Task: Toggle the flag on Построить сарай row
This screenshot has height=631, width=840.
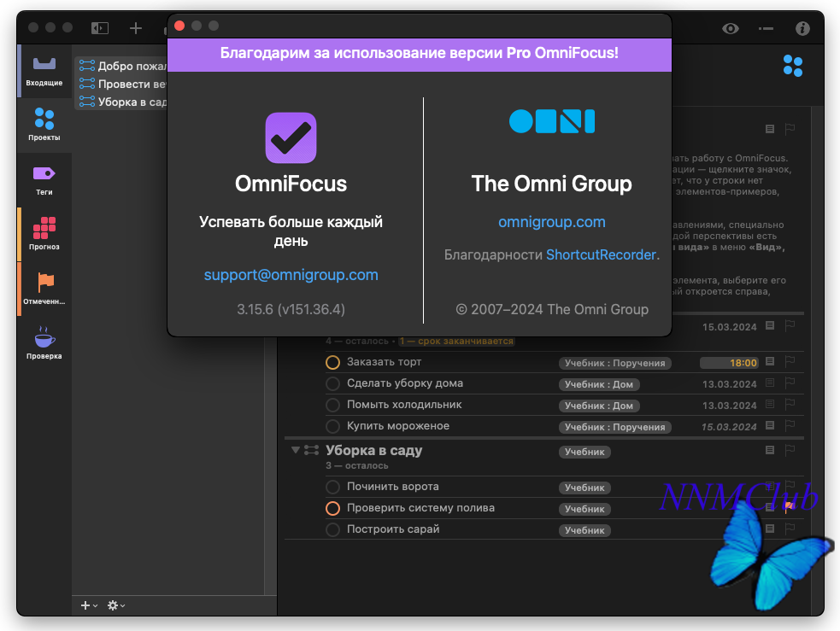Action: [x=790, y=529]
